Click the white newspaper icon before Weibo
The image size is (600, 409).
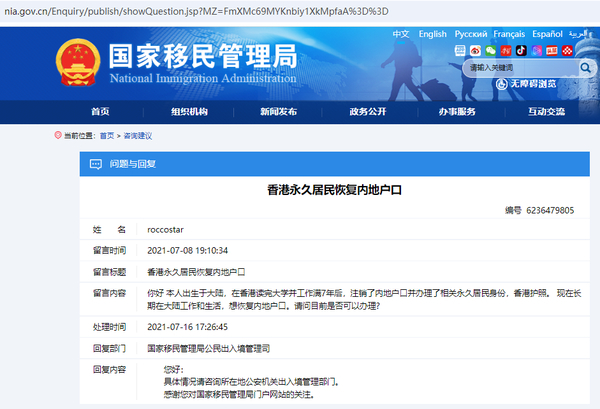tap(460, 51)
